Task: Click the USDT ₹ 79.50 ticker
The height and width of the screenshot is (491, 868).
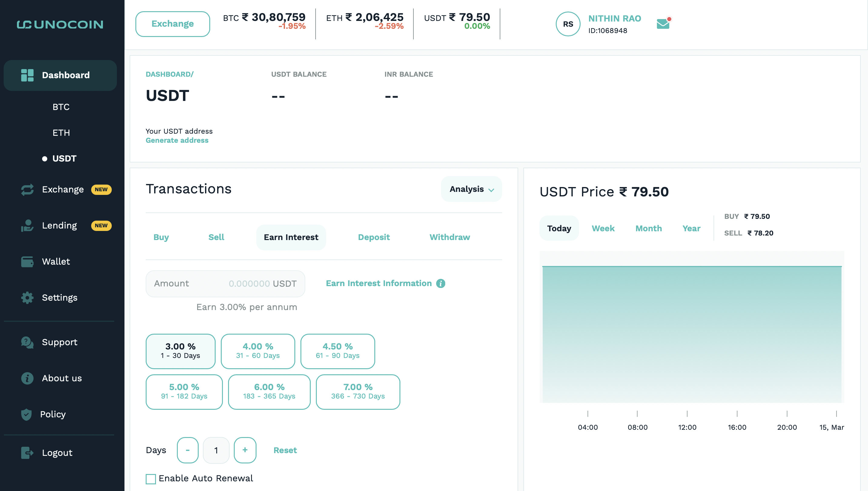Action: pyautogui.click(x=457, y=21)
